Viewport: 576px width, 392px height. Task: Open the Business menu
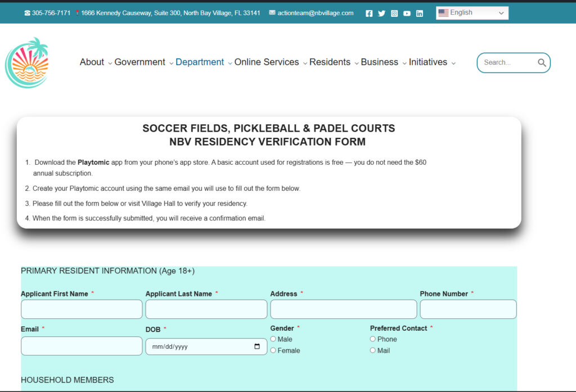pos(380,62)
